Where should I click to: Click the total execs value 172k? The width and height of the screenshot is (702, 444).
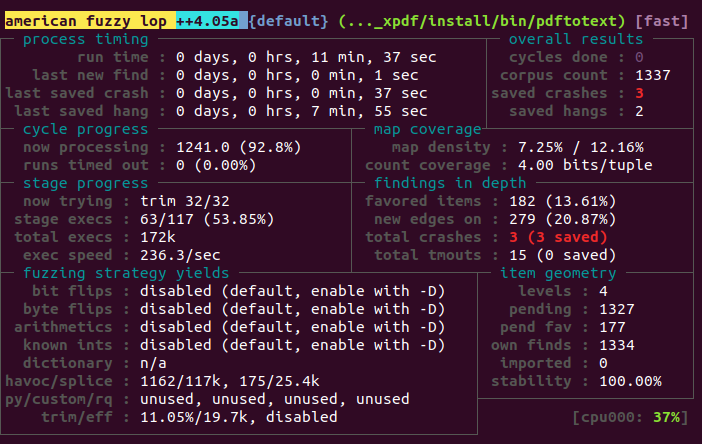pyautogui.click(x=158, y=237)
